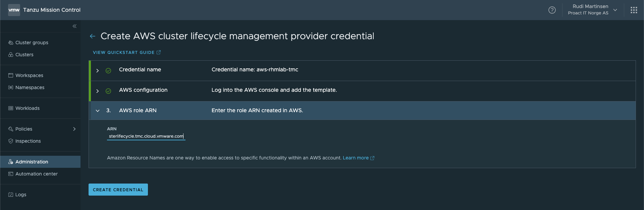Click the 'AWS role ARN' step title
The image size is (644, 210).
tap(138, 111)
